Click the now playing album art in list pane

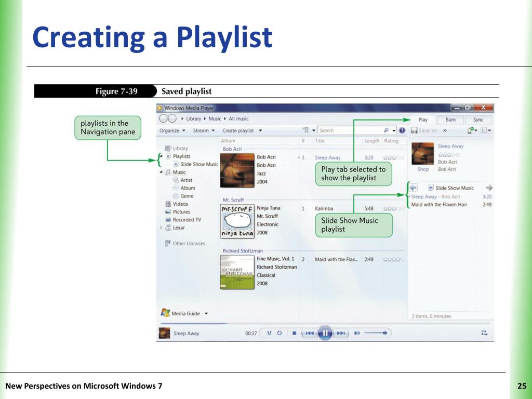422,153
